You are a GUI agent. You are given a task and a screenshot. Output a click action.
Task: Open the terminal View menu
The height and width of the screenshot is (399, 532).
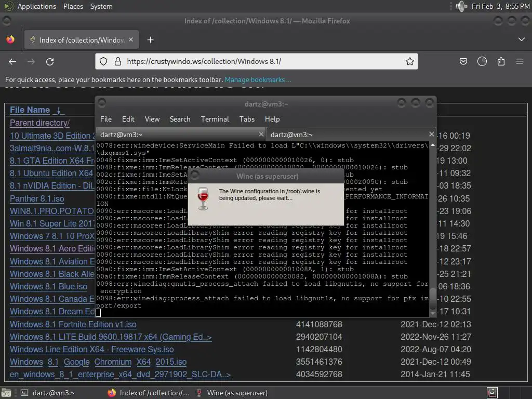(x=152, y=119)
